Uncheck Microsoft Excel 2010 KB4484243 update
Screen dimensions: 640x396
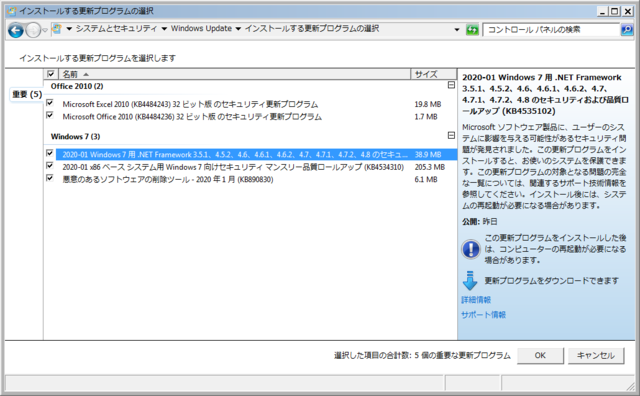pos(50,102)
